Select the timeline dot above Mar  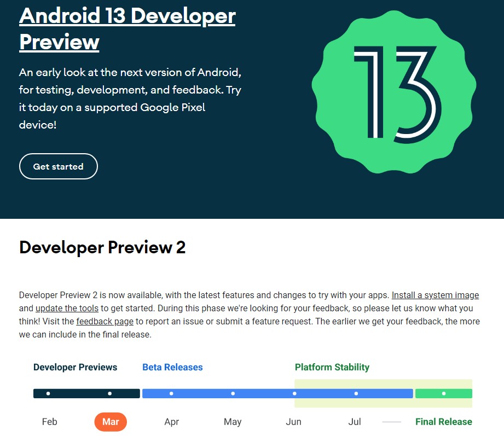click(110, 394)
